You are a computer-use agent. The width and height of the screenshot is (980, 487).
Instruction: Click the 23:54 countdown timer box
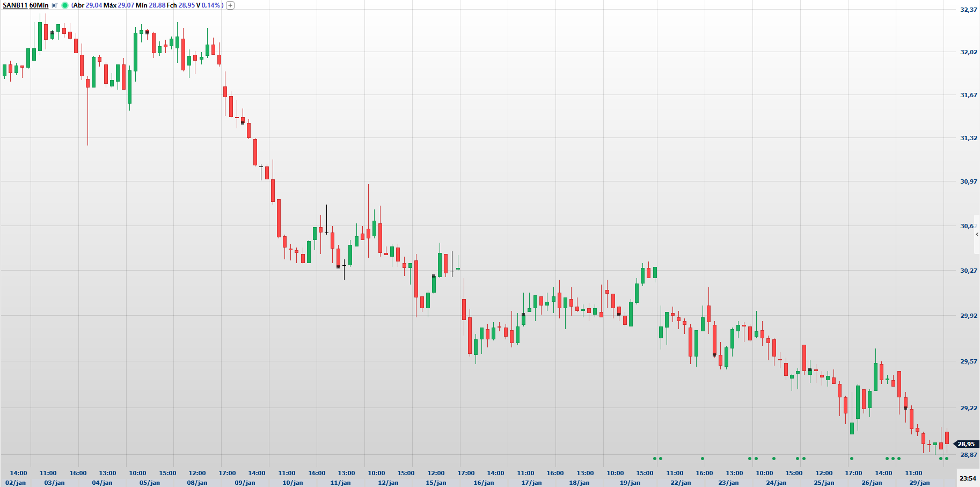[968, 478]
